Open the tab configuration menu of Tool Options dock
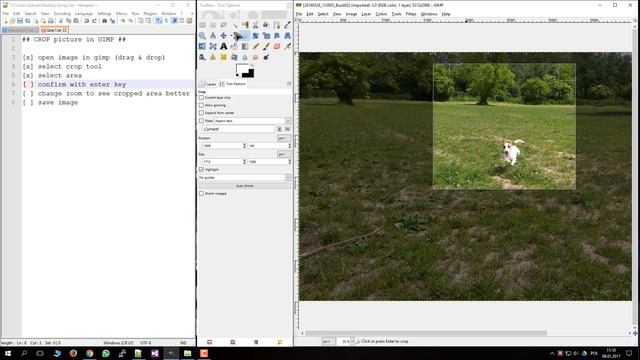 click(289, 84)
